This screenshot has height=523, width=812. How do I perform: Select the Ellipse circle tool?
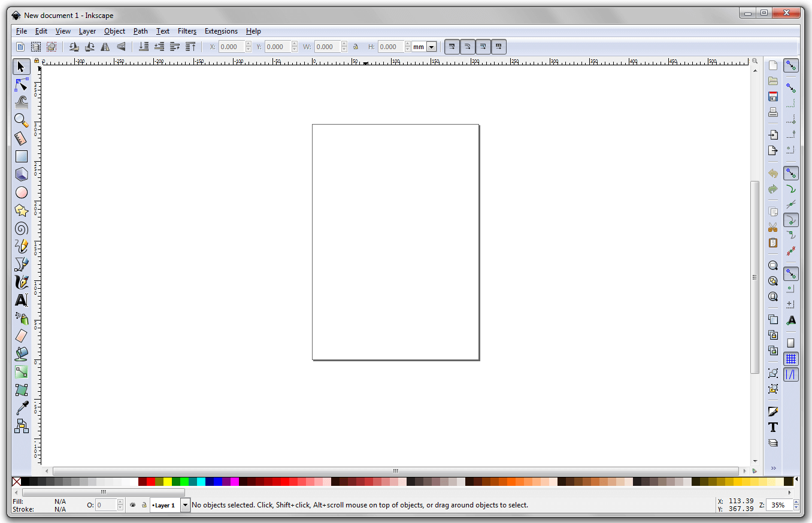(22, 192)
